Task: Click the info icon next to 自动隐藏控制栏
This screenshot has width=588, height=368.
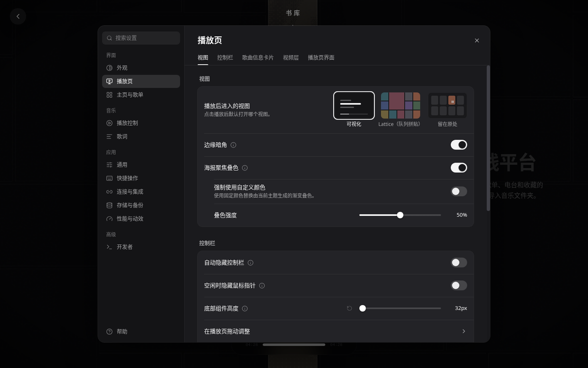Action: click(x=250, y=263)
